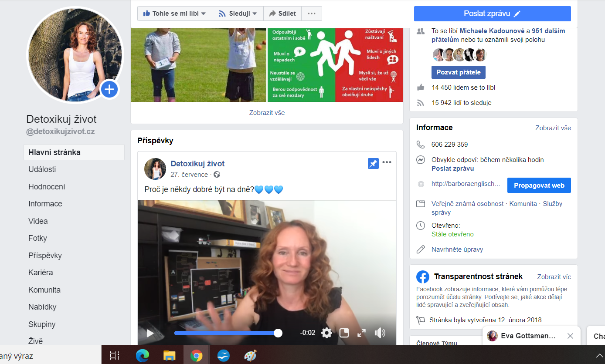Open File Explorer from taskbar

tap(169, 355)
